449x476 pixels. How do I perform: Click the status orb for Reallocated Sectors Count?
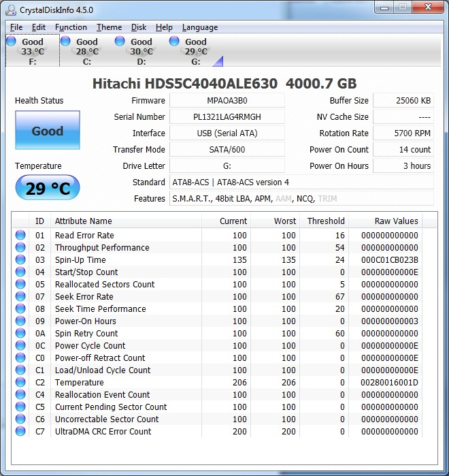[x=20, y=284]
